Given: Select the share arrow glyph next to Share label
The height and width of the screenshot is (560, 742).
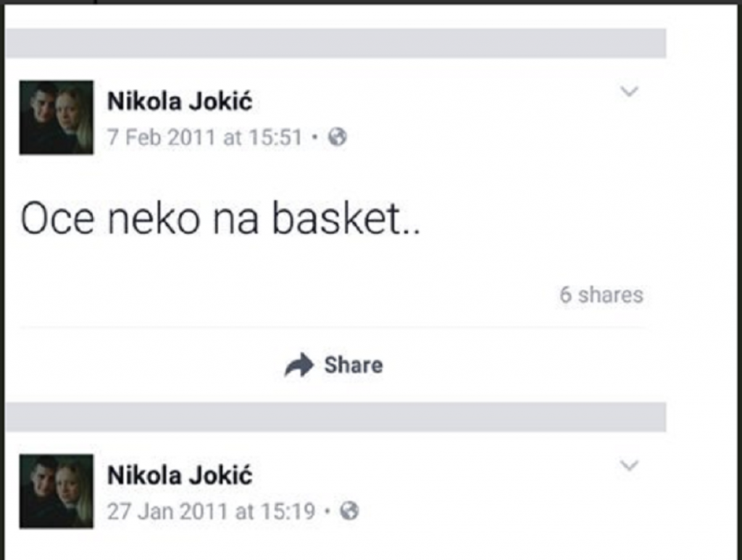Looking at the screenshot, I should 301,364.
